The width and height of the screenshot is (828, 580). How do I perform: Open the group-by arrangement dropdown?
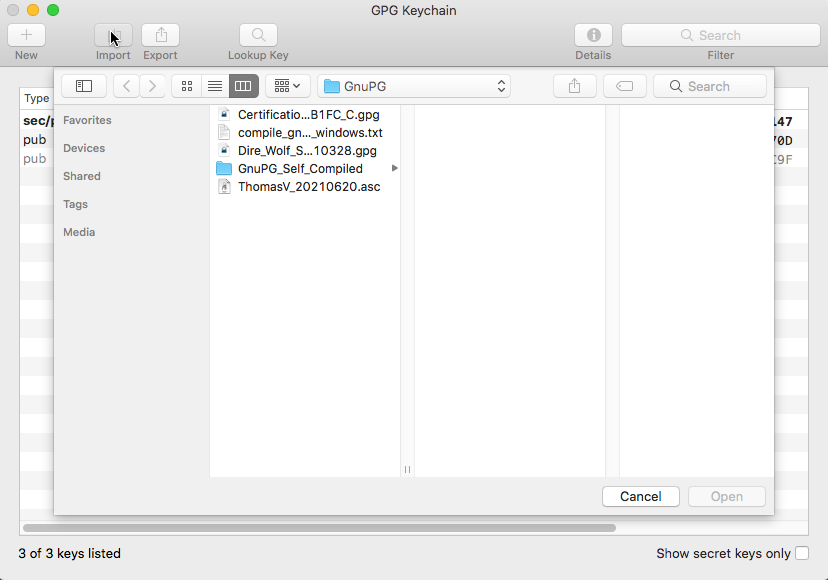tap(288, 86)
